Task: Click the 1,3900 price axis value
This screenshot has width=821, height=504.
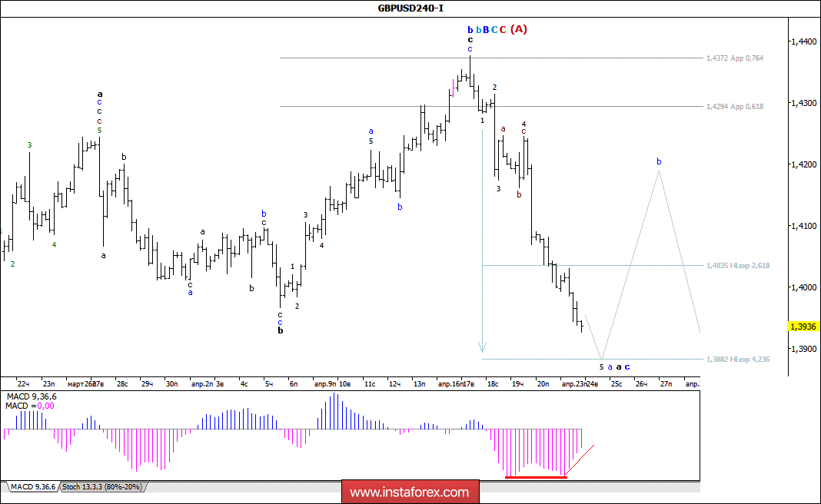Action: point(804,349)
